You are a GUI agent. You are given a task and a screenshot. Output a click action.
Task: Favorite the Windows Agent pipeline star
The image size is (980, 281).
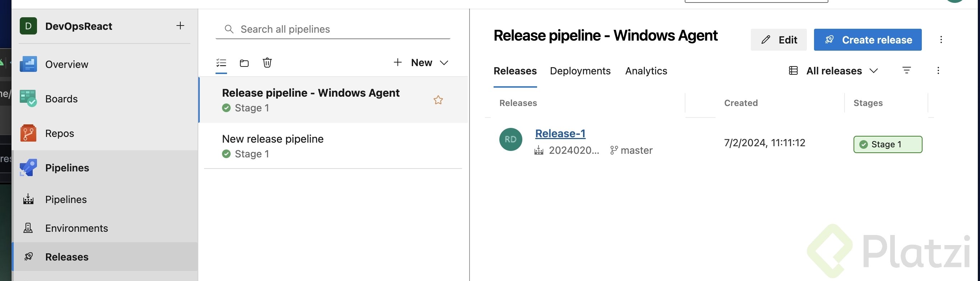coord(438,100)
